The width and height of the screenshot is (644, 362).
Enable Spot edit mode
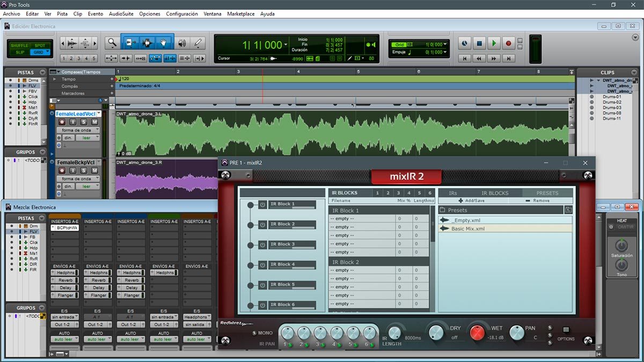(40, 46)
